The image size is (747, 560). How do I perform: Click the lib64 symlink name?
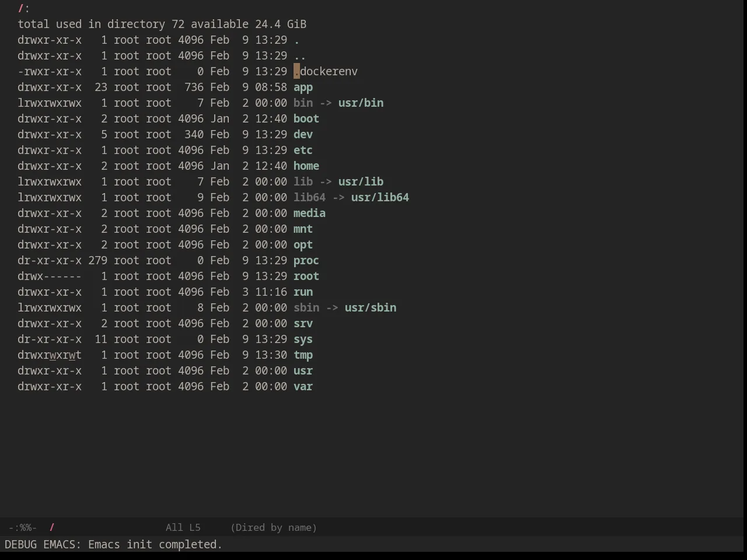(309, 198)
